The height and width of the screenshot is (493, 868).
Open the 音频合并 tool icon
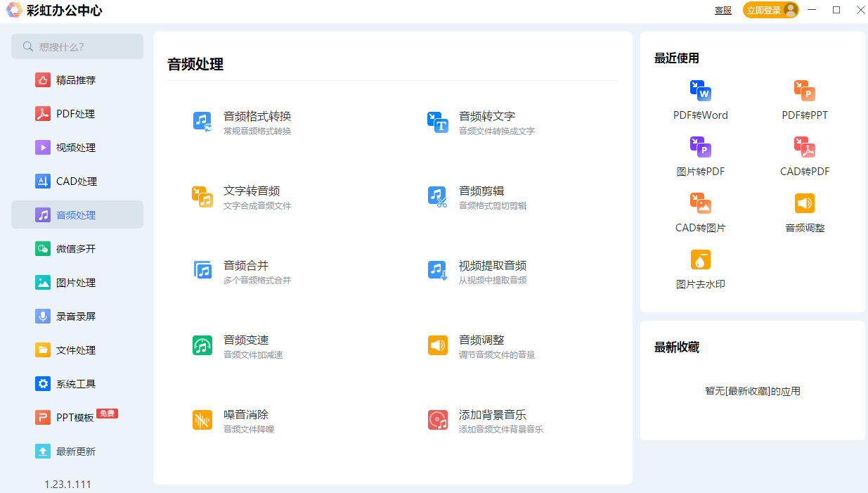point(202,271)
